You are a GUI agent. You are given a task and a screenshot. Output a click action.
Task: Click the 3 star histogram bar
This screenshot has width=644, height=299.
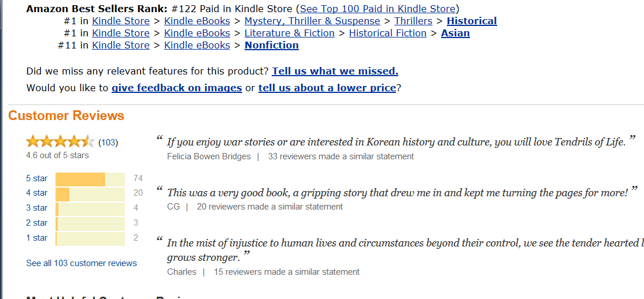pyautogui.click(x=90, y=208)
